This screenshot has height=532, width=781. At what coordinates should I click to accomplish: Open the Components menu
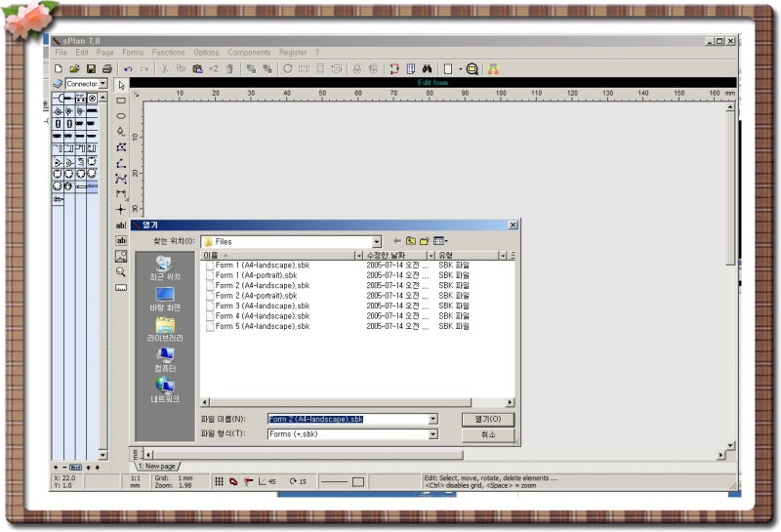click(249, 53)
